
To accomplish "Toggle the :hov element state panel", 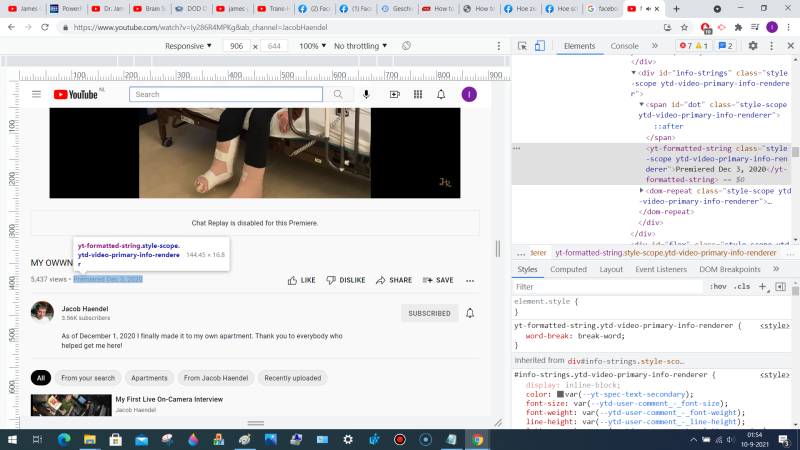I will 717,287.
